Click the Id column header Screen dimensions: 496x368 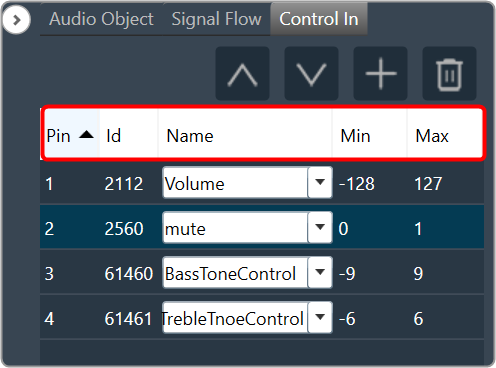pyautogui.click(x=129, y=134)
